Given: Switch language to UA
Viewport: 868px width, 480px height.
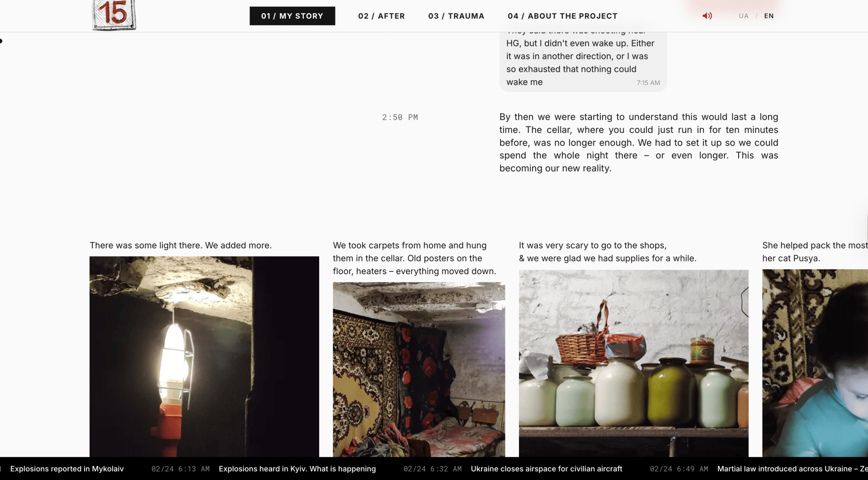Looking at the screenshot, I should [x=743, y=16].
